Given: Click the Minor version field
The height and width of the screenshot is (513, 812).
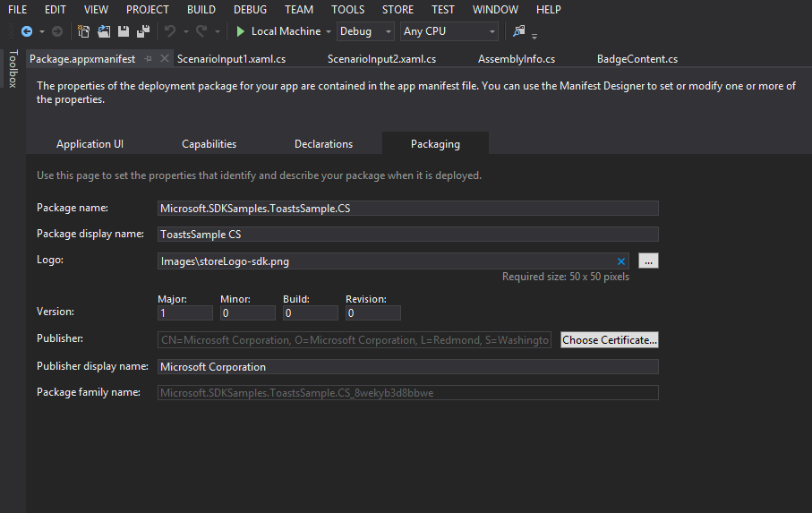Looking at the screenshot, I should pos(247,312).
